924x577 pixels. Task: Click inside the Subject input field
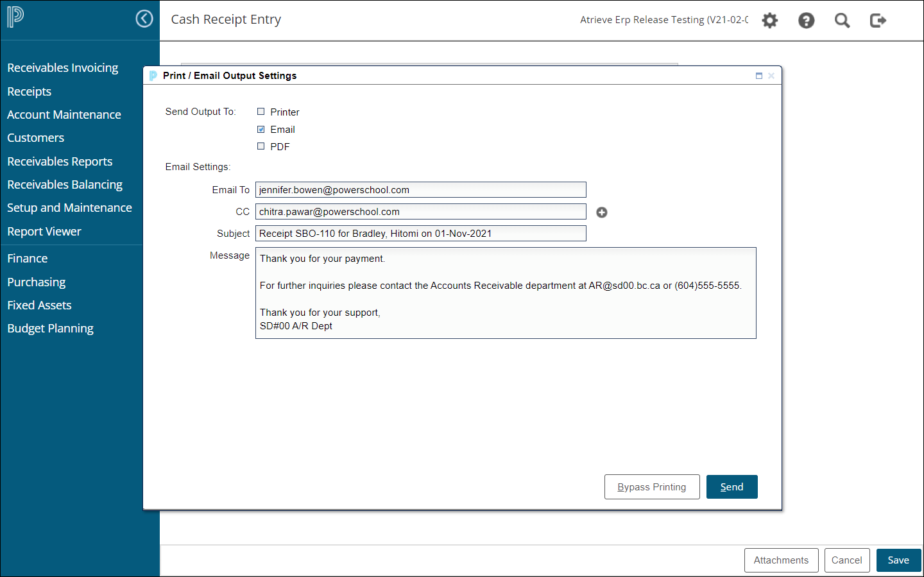click(x=420, y=233)
